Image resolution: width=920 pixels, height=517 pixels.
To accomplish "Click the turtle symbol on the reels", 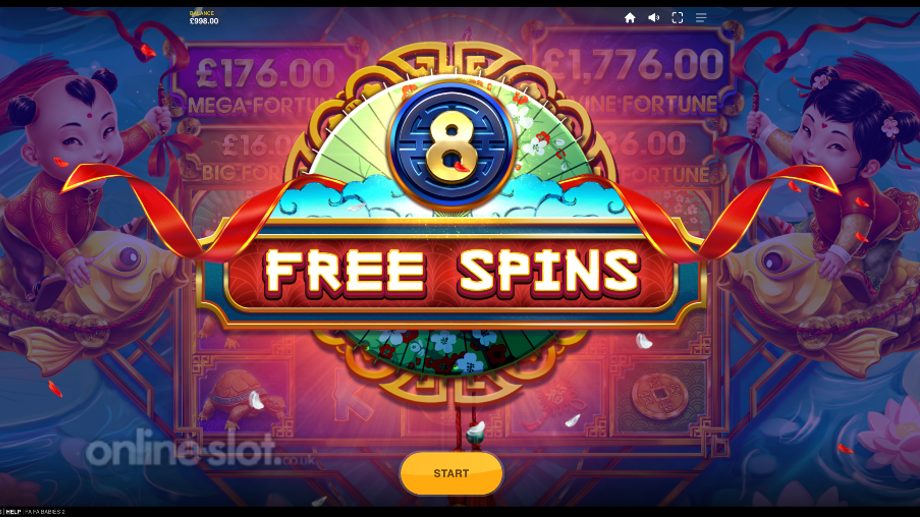I will click(x=242, y=396).
